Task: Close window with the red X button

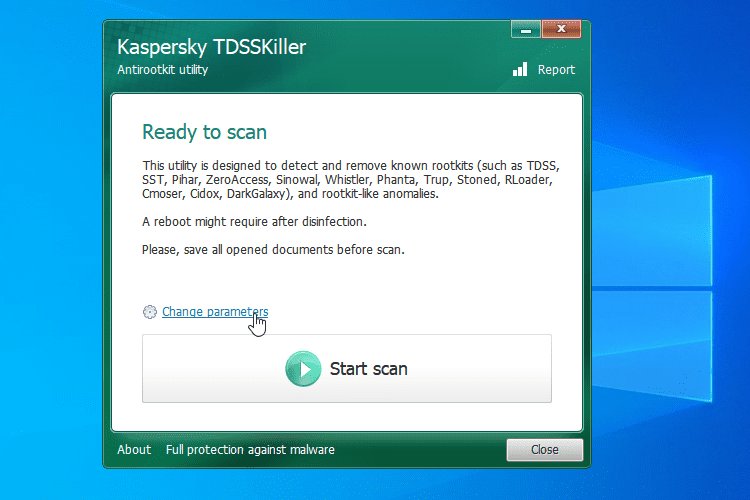Action: point(562,29)
